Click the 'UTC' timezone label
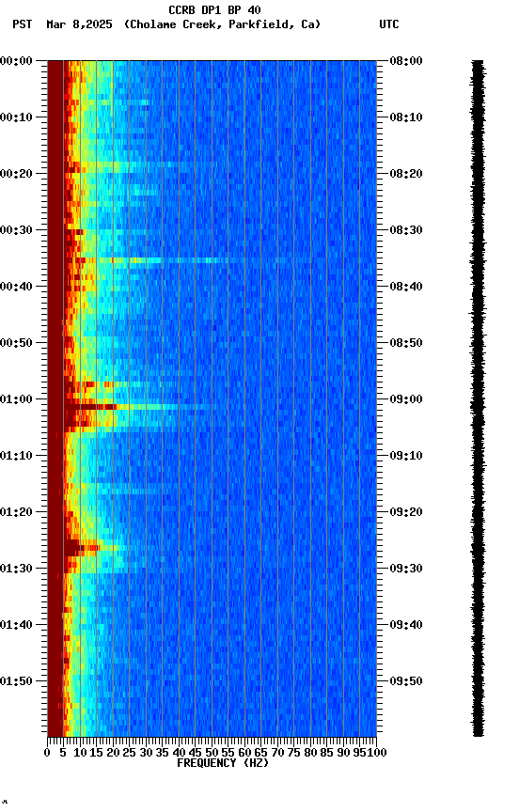Viewport: 519px width, 812px height. (389, 24)
